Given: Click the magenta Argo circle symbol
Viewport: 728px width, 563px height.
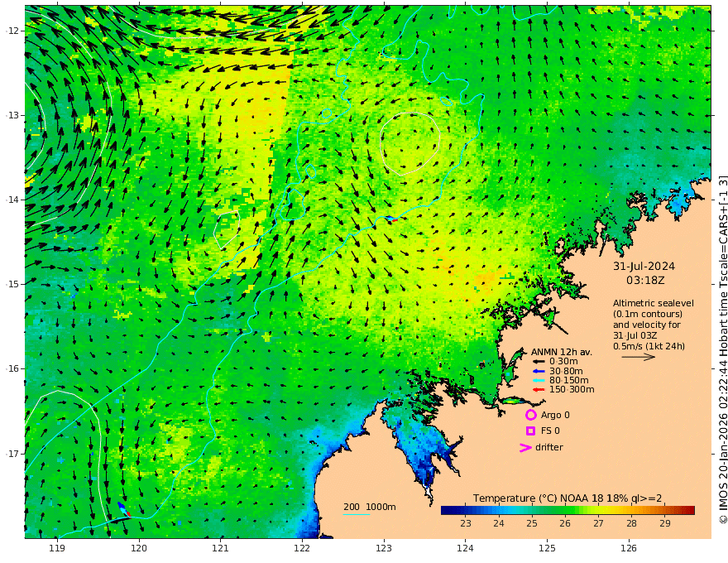Looking at the screenshot, I should [530, 415].
